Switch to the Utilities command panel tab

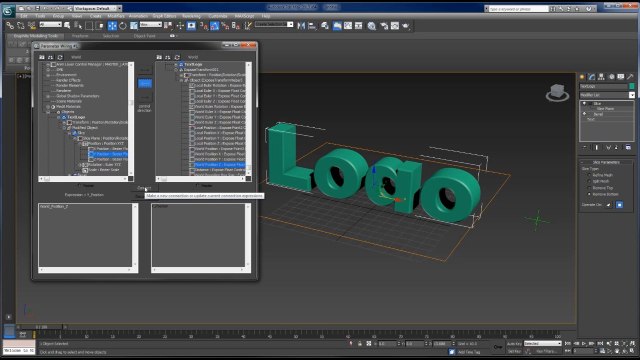click(x=630, y=77)
